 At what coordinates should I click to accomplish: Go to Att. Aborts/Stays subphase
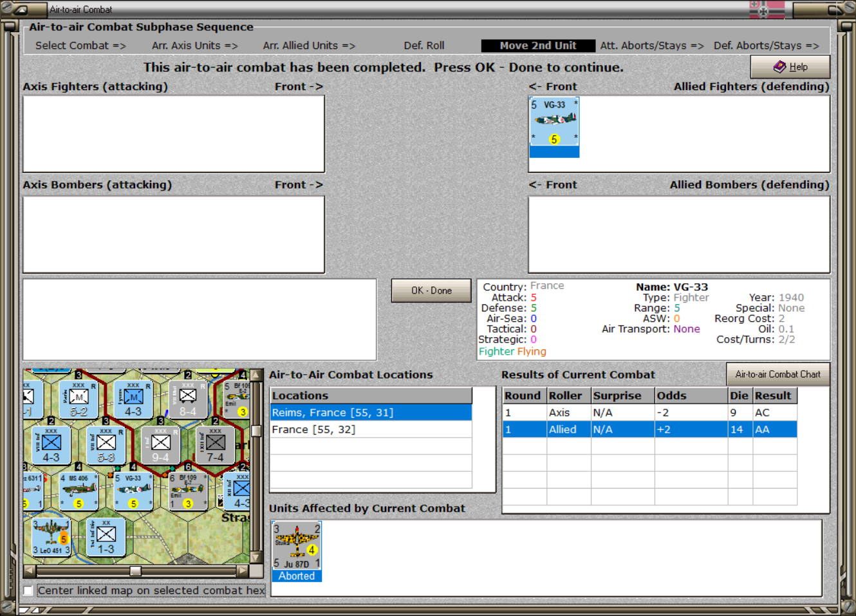click(652, 46)
